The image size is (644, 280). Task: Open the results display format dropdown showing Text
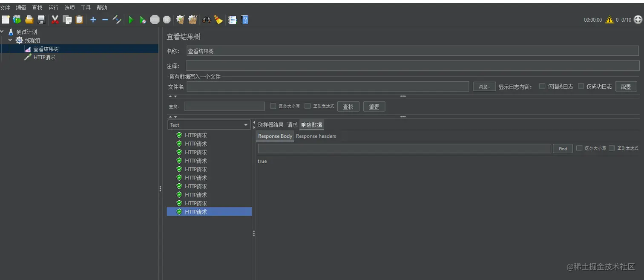[x=209, y=124]
